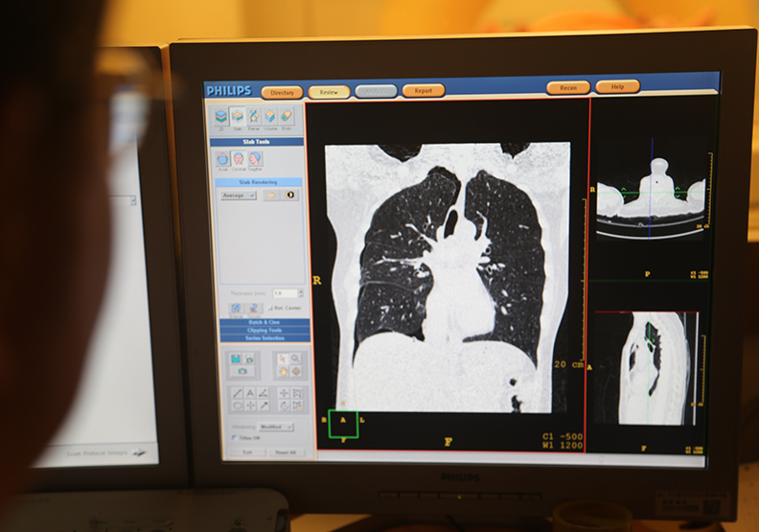This screenshot has height=532, width=759.
Task: Click the Thickness value input field
Action: click(285, 292)
